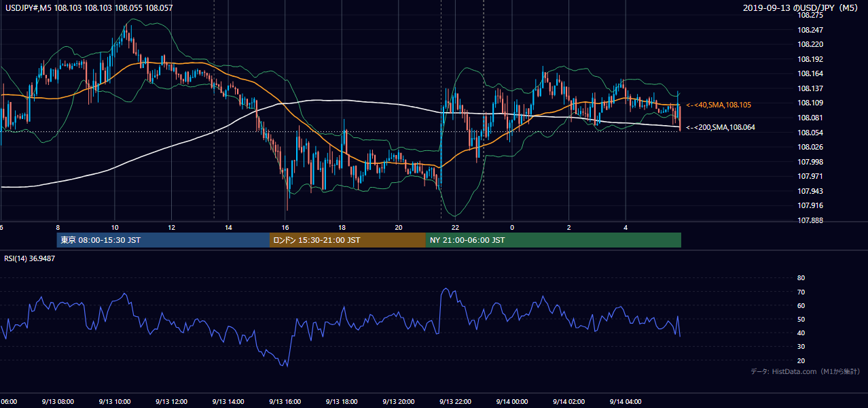This screenshot has height=408, width=868.
Task: Select the ロンドン 15:30-21:00 JST session bar
Action: coord(348,240)
